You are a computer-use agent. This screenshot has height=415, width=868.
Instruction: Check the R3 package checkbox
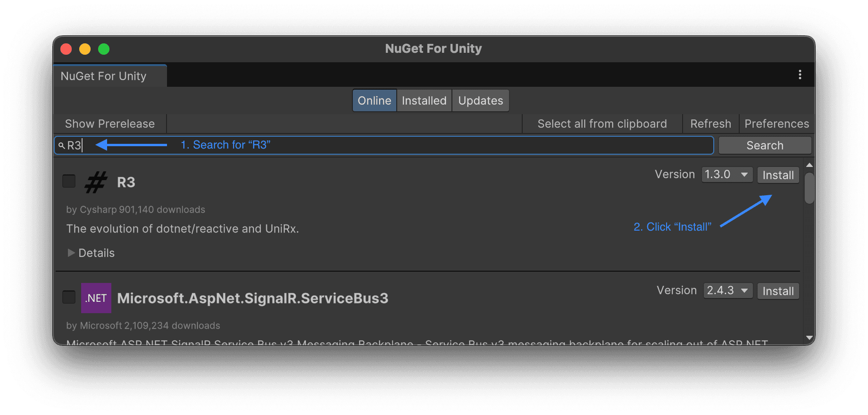point(68,181)
